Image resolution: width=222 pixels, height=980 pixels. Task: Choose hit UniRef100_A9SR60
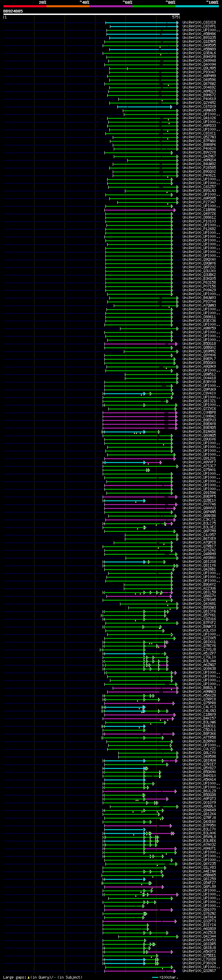point(199,558)
